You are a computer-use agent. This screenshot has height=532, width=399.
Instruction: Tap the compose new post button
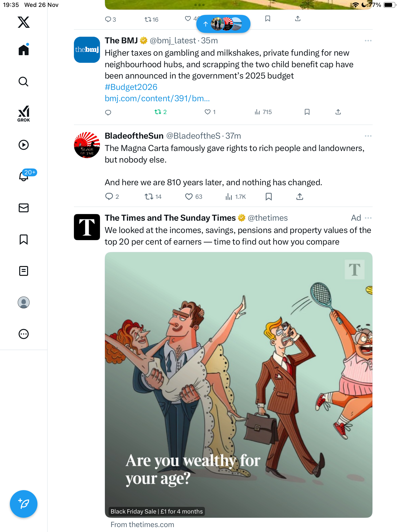click(x=24, y=504)
